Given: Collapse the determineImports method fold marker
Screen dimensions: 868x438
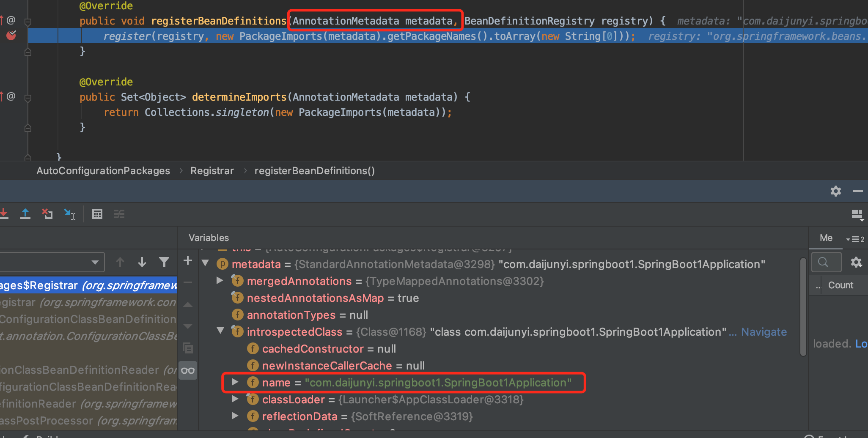Looking at the screenshot, I should click(x=28, y=98).
